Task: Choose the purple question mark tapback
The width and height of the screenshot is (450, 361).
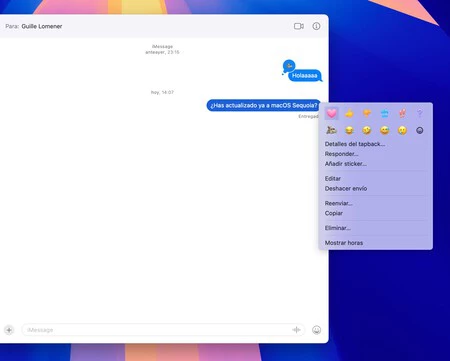Action: point(420,113)
